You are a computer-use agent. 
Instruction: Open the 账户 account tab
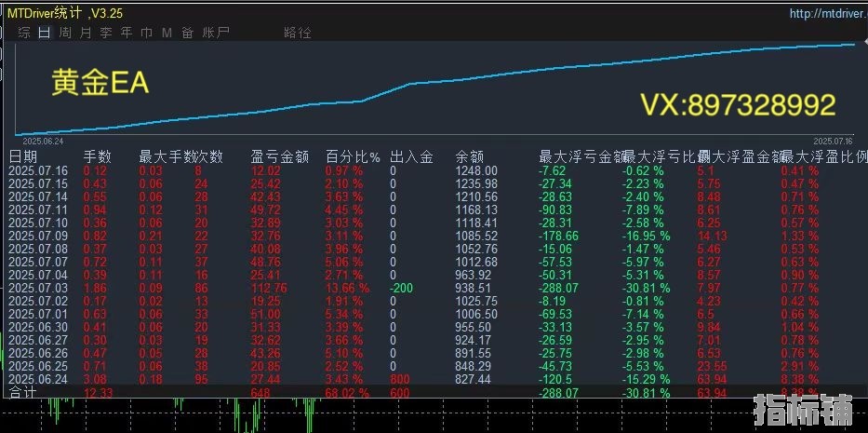pos(216,33)
